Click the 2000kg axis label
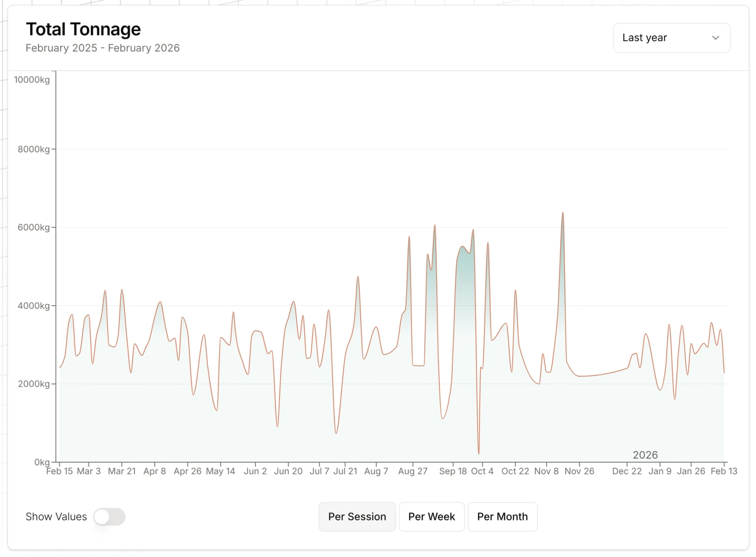Screen dimensions: 756x557 pyautogui.click(x=34, y=384)
